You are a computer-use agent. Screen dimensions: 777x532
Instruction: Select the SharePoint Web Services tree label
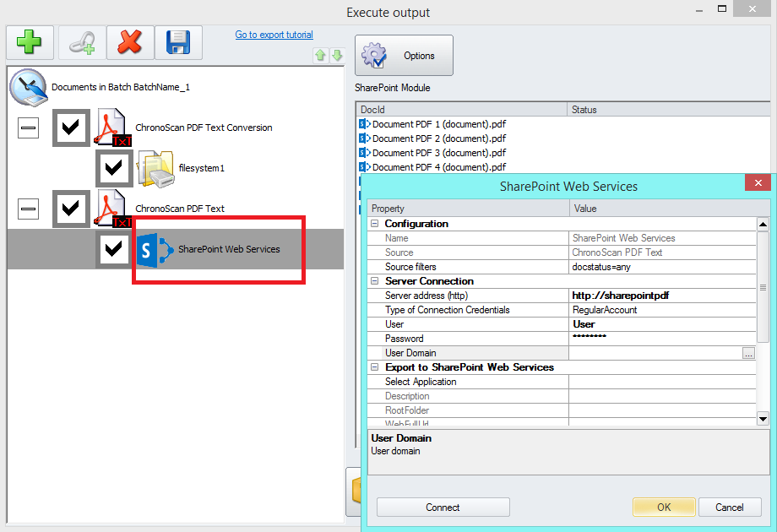229,249
